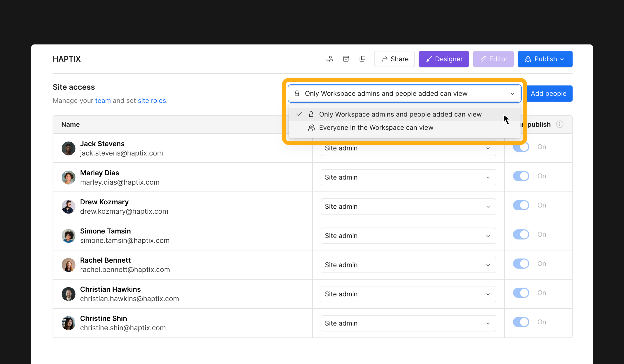This screenshot has width=624, height=364.
Task: Open Rachel Bennett's profile avatar
Action: pyautogui.click(x=68, y=265)
